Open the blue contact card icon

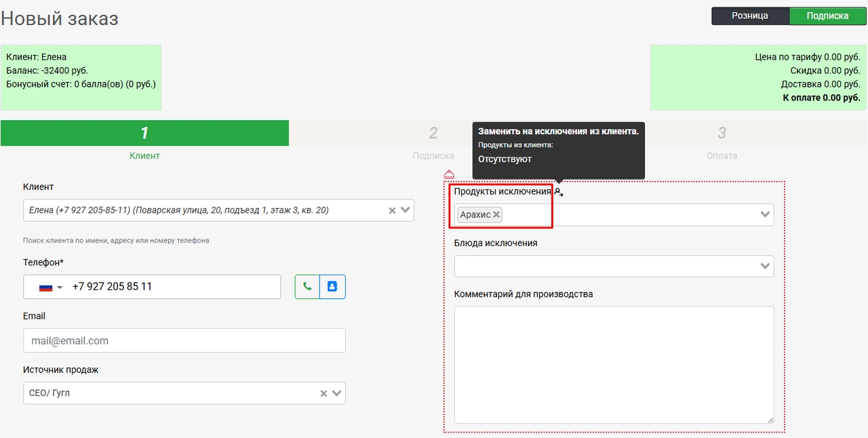click(332, 287)
